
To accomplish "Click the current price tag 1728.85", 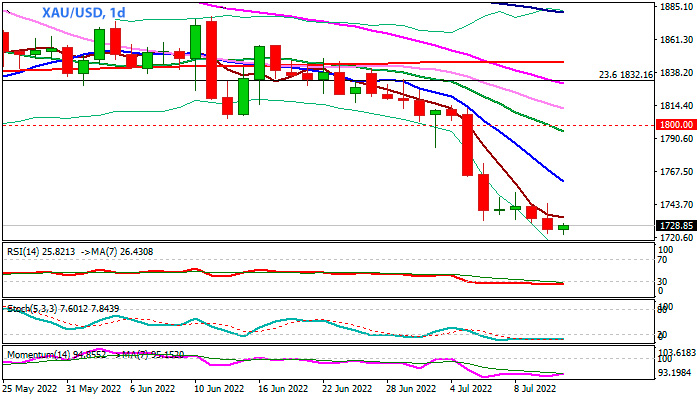I will 676,226.
